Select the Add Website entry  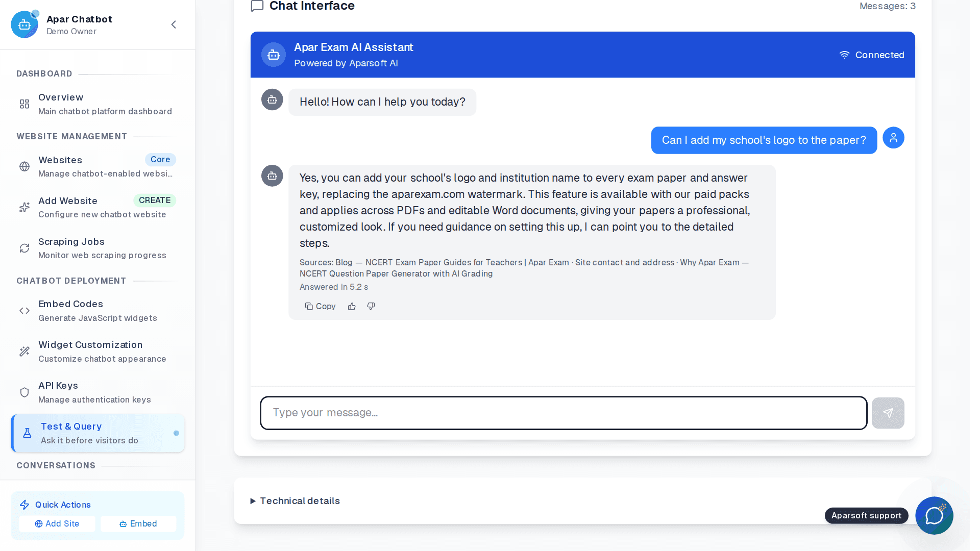(x=97, y=207)
